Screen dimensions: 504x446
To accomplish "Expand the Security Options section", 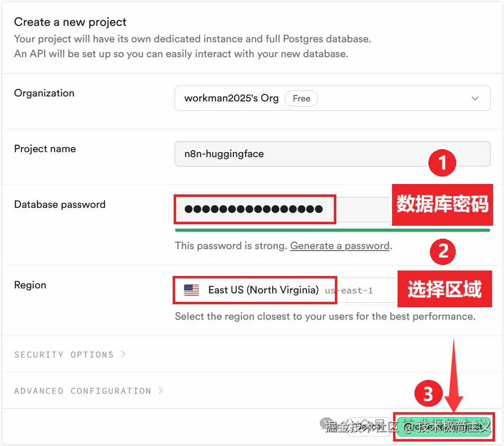I will point(70,355).
